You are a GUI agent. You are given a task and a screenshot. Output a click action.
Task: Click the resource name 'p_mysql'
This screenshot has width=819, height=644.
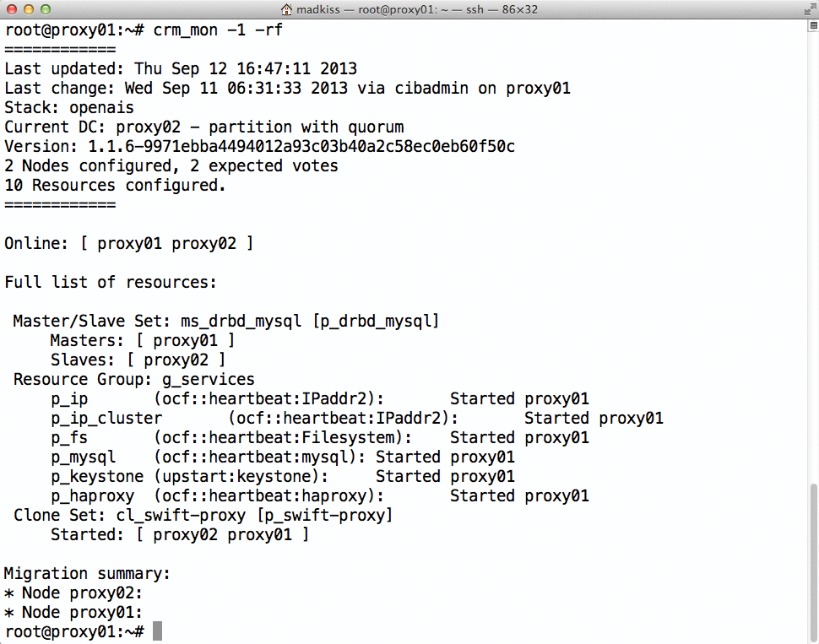(83, 457)
